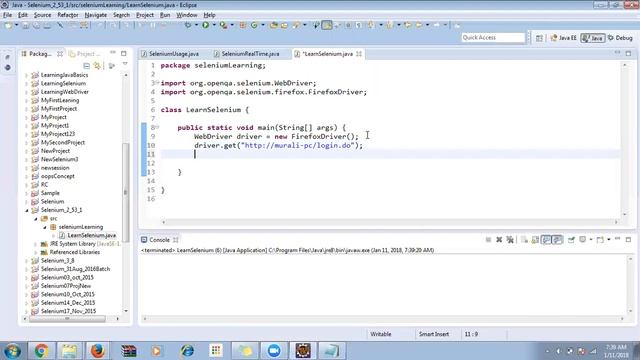
Task: Toggle Link with Editor in Package Explorer
Action: (97, 65)
